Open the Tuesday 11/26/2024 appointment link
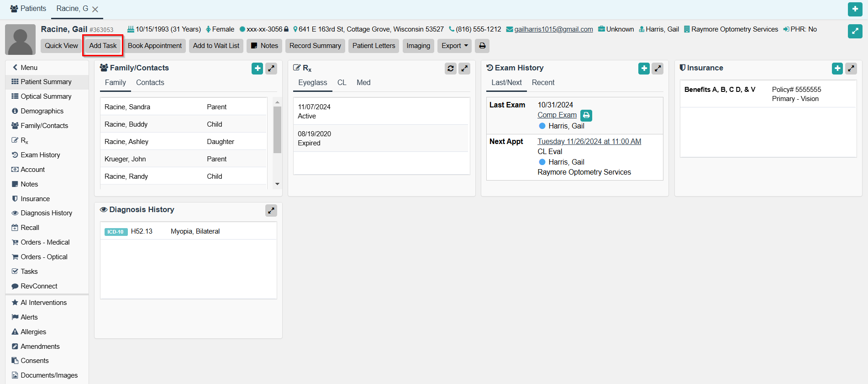Image resolution: width=868 pixels, height=384 pixels. coord(589,142)
